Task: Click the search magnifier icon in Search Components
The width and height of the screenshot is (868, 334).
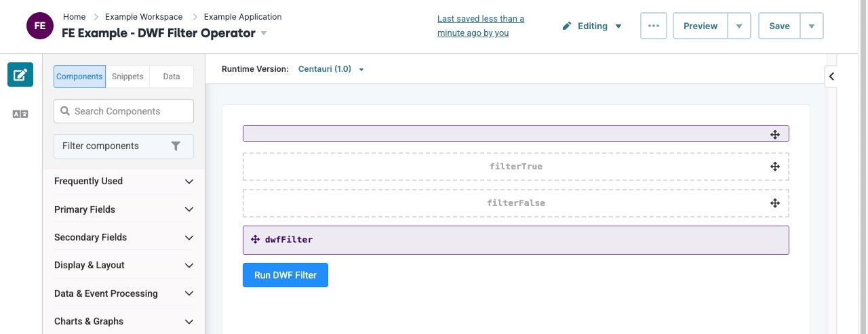Action: (65, 111)
